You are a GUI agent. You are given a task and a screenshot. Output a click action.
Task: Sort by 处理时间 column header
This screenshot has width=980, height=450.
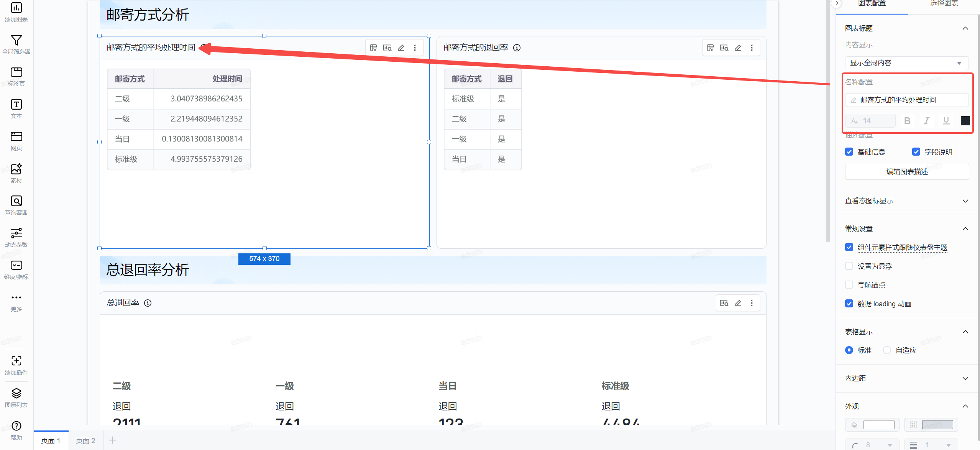[x=227, y=79]
